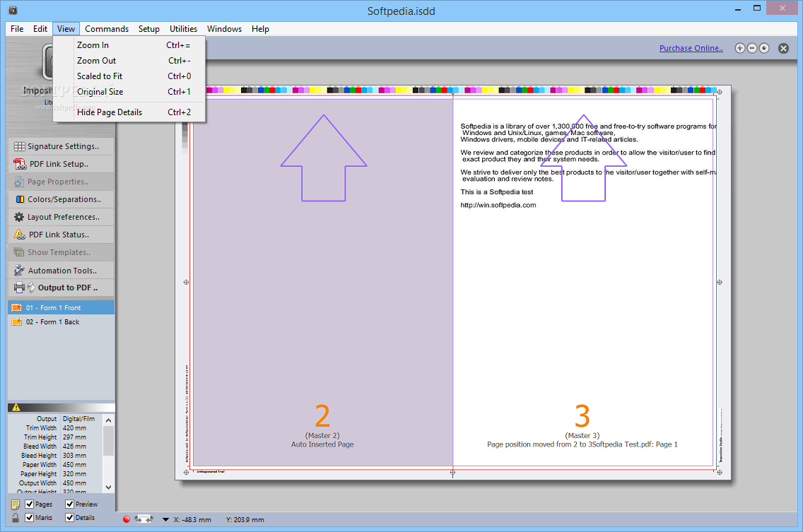Open the File menu
Screen dimensions: 803x532
click(17, 29)
